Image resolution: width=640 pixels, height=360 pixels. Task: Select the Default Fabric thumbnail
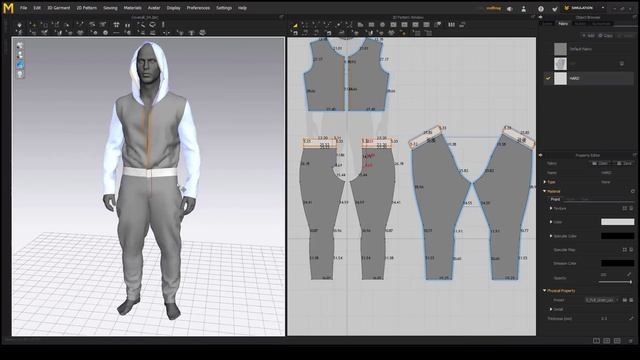coord(560,49)
